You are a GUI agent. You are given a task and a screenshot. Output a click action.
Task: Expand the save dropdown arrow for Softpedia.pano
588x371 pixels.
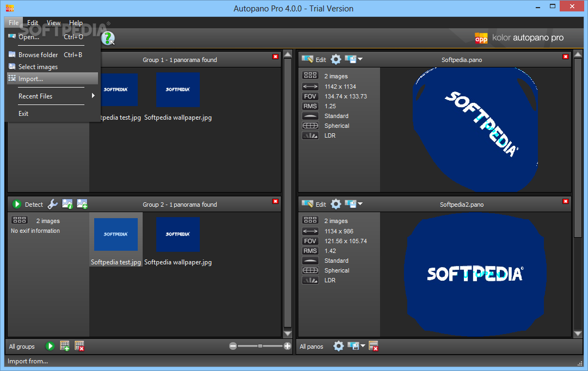(x=360, y=59)
